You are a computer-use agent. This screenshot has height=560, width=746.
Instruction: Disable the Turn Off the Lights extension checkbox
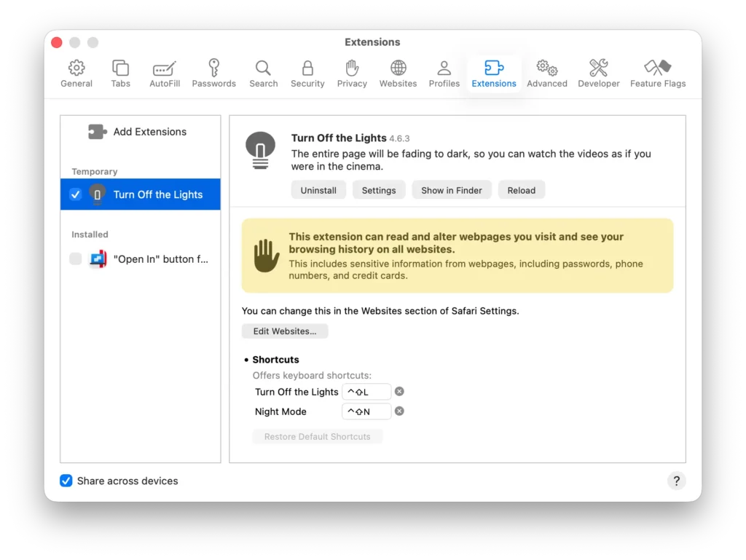point(75,194)
